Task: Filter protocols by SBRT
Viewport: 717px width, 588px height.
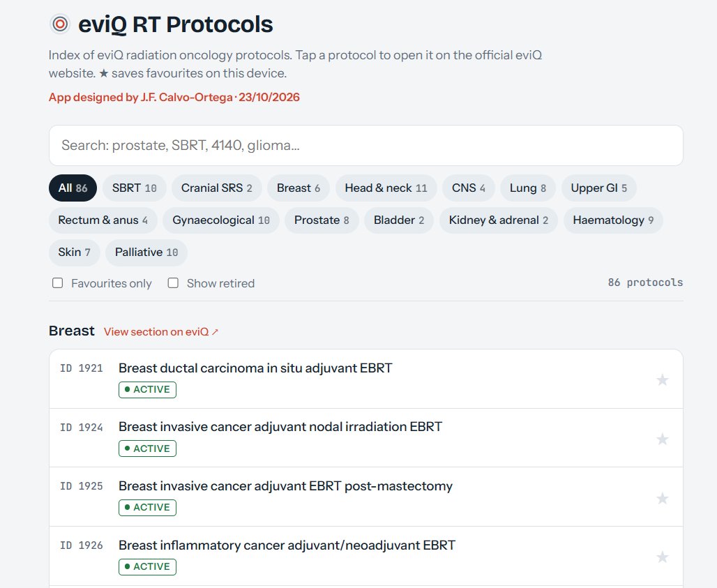Action: point(135,188)
